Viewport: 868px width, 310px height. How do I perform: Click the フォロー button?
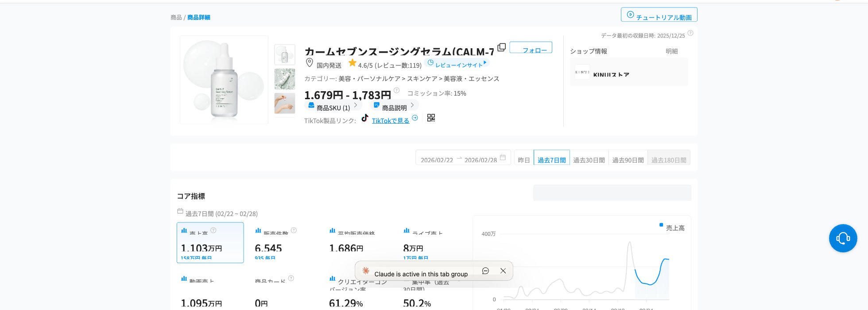pos(531,47)
